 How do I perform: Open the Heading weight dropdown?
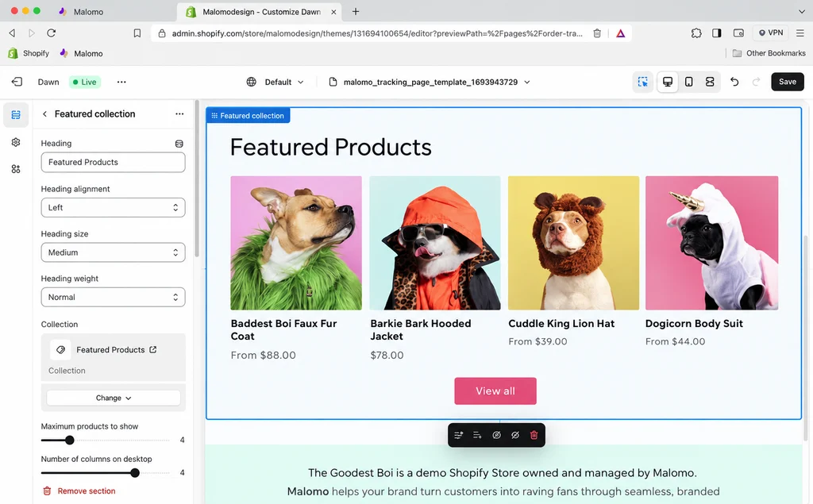[x=113, y=297]
